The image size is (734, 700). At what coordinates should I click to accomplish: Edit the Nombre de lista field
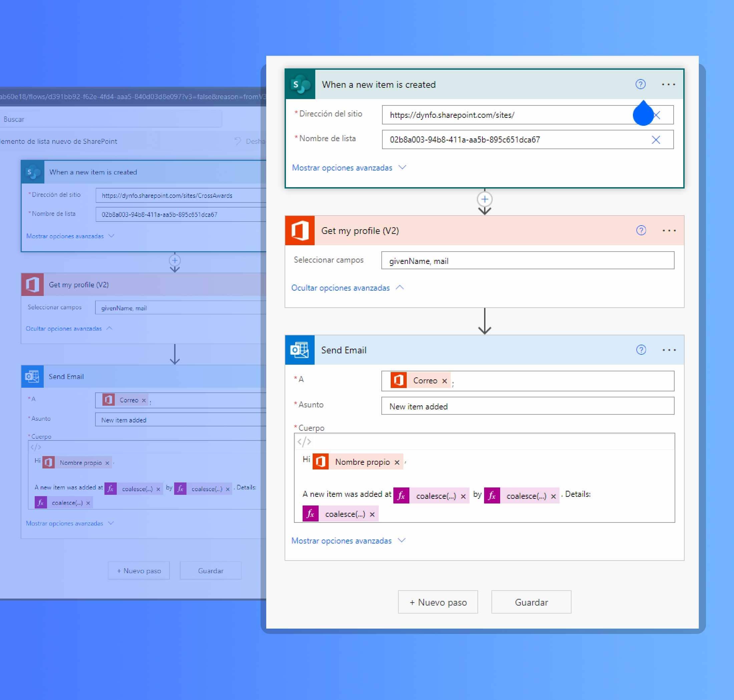click(527, 139)
